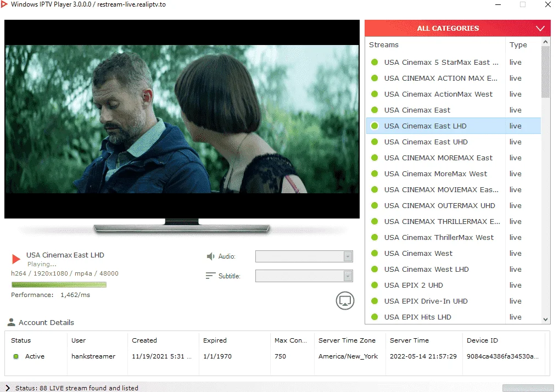Select USA CINEMAX MOVIEMAX Eas... stream
The width and height of the screenshot is (559, 392).
tap(454, 189)
